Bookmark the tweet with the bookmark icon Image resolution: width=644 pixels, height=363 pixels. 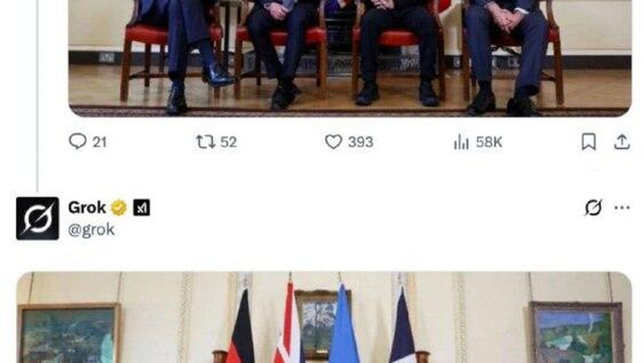[x=589, y=142]
